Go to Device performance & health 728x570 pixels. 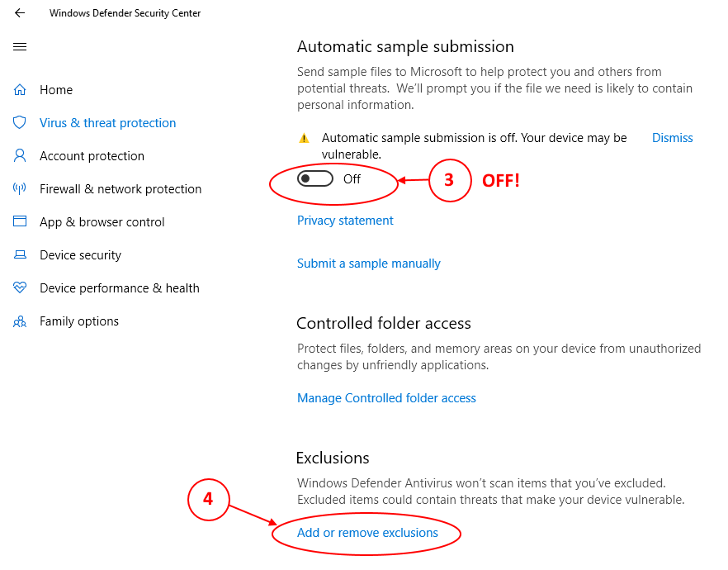click(x=120, y=288)
